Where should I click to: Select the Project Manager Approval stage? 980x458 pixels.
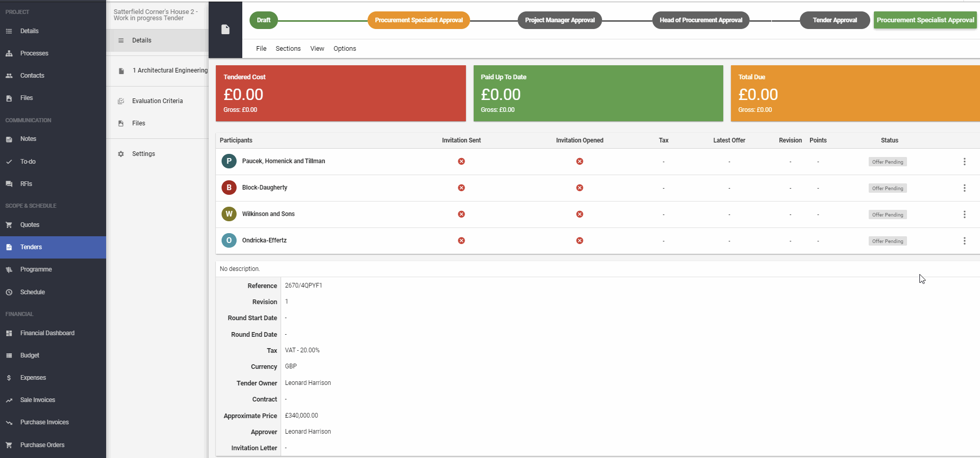[560, 20]
